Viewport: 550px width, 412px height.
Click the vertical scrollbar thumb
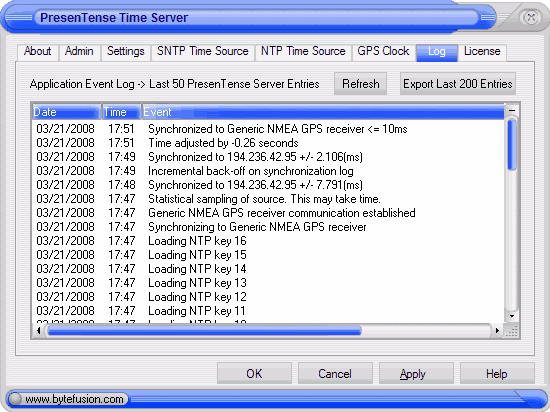[x=512, y=144]
